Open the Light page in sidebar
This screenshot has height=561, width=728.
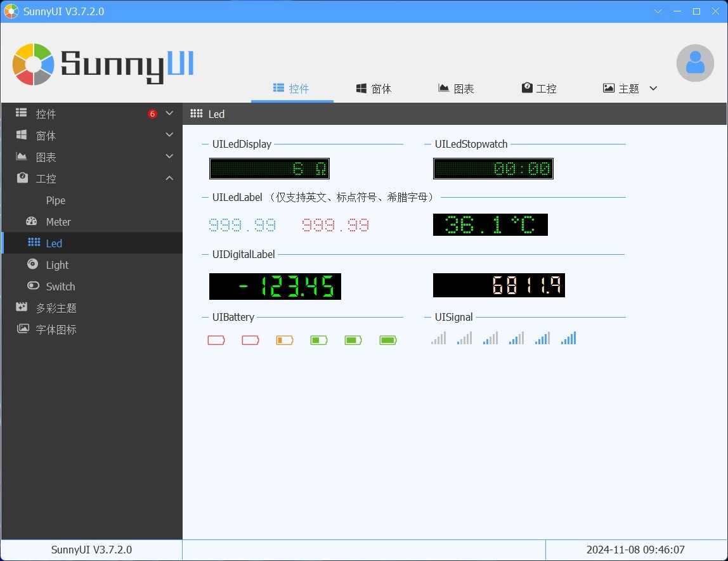click(57, 265)
